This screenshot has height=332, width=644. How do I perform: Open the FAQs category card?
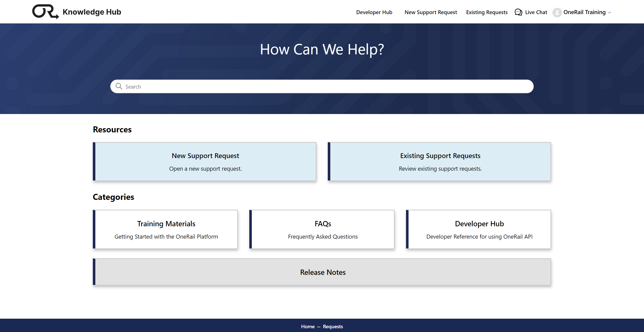point(322,229)
